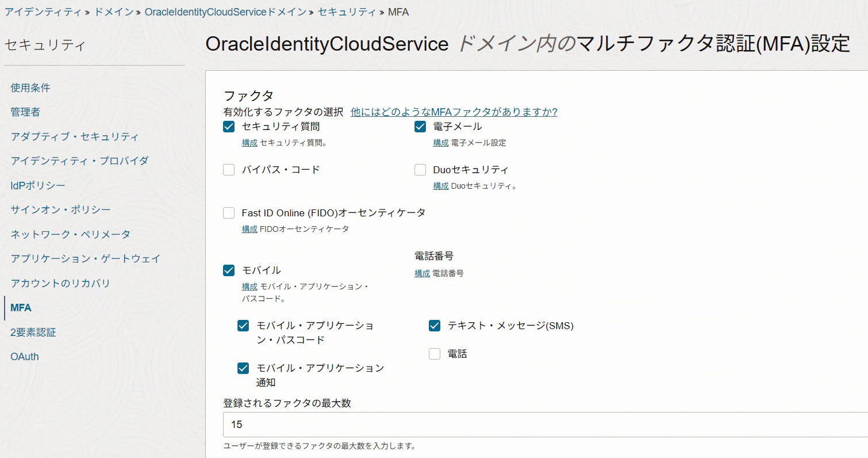Click the セキュリティ sidebar heading
Viewport: 868px width, 458px height.
click(45, 45)
